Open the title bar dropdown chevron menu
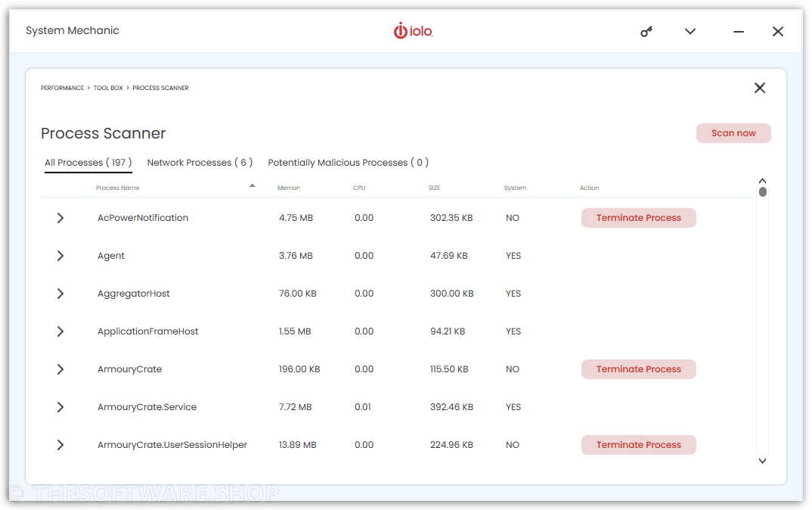Image resolution: width=812 pixels, height=510 pixels. click(x=690, y=32)
